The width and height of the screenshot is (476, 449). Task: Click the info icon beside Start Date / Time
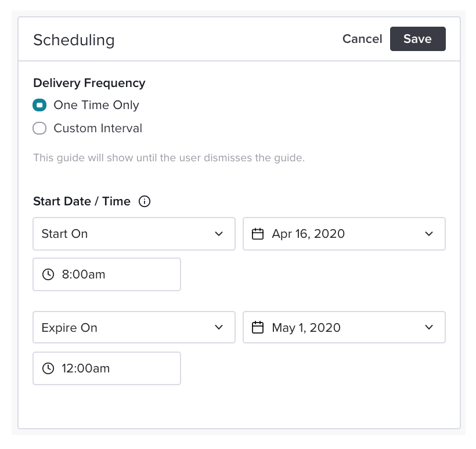click(x=145, y=201)
